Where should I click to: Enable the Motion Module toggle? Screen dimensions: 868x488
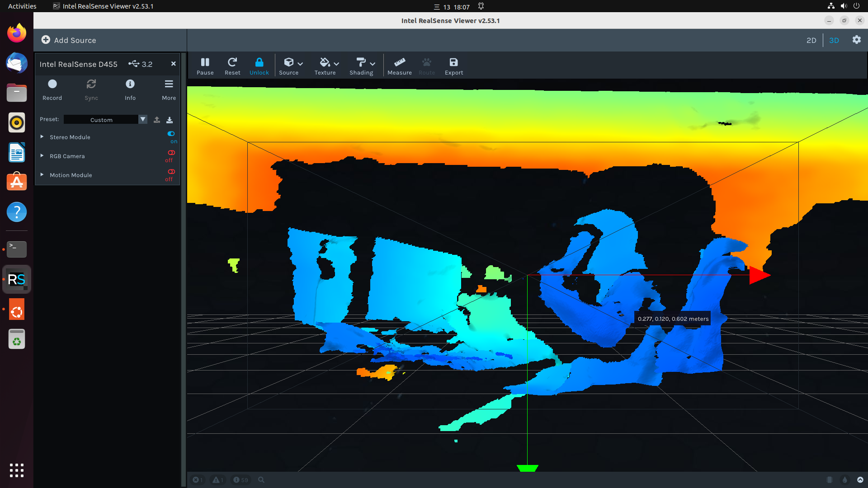(171, 172)
